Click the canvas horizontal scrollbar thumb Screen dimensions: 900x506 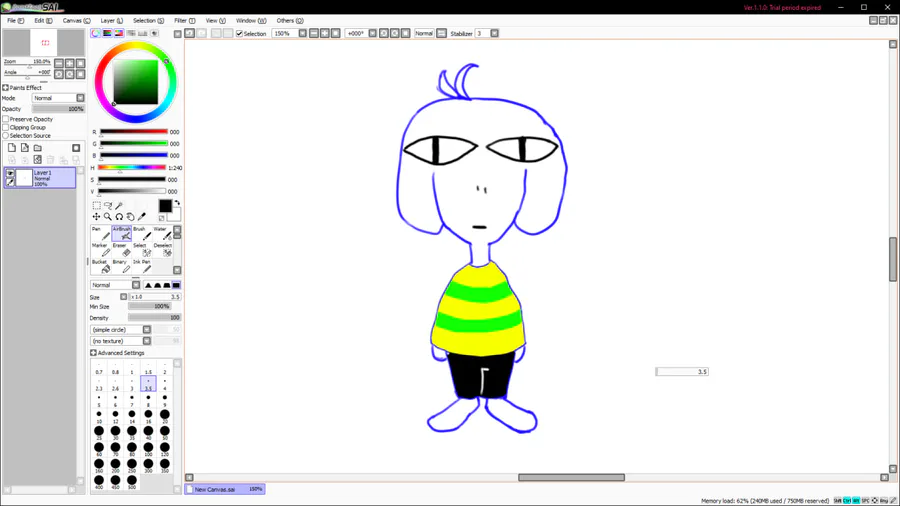(571, 477)
